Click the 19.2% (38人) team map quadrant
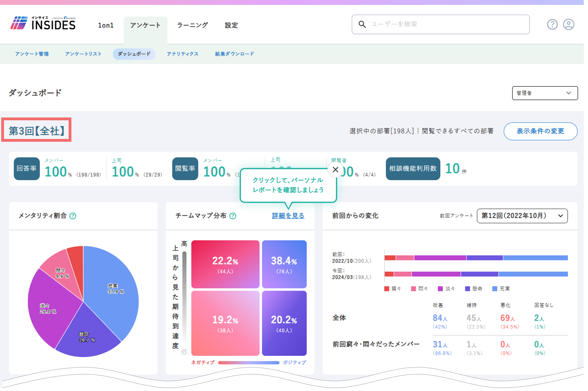Image resolution: width=588 pixels, height=391 pixels. [x=225, y=323]
